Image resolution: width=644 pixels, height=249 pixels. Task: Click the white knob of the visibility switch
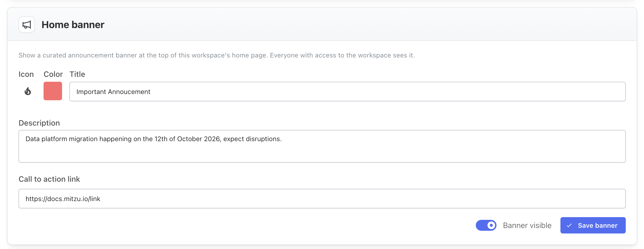(491, 225)
